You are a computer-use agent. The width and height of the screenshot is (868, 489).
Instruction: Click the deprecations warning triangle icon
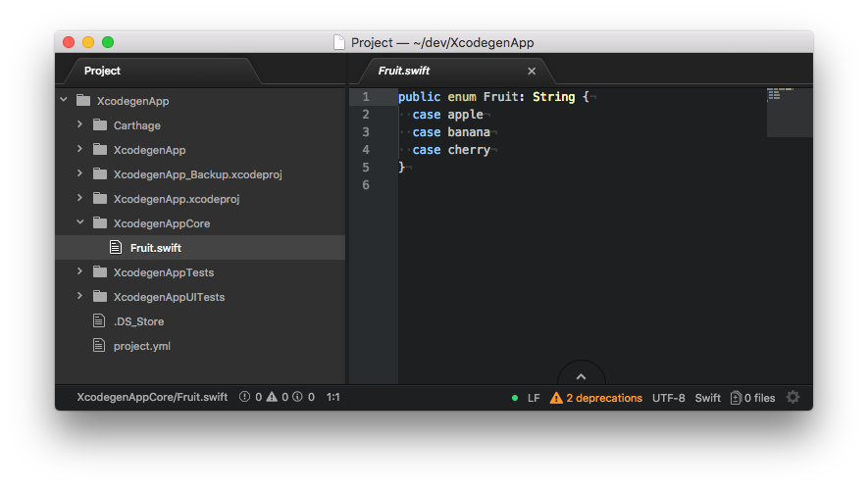556,398
